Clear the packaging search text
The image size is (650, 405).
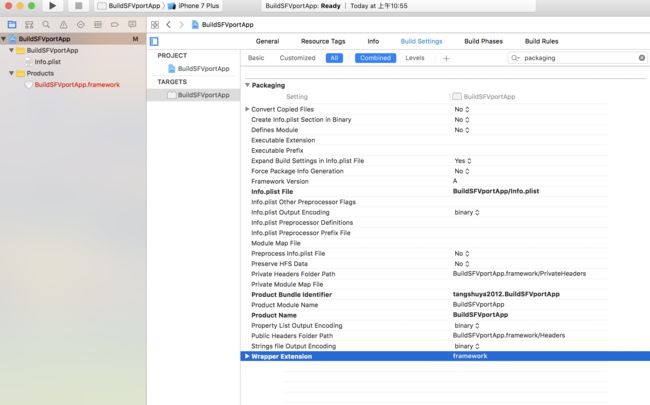(642, 58)
